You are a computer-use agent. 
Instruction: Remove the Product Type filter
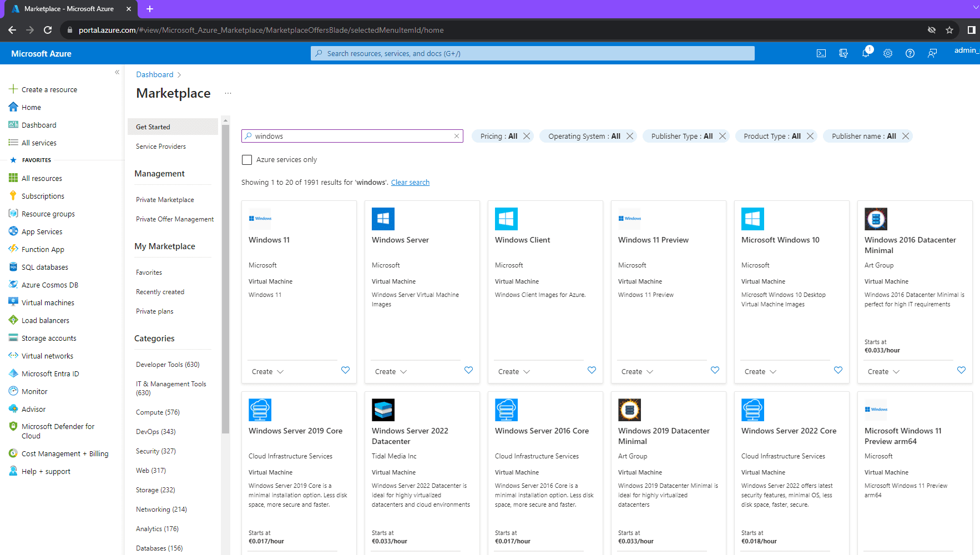click(810, 136)
